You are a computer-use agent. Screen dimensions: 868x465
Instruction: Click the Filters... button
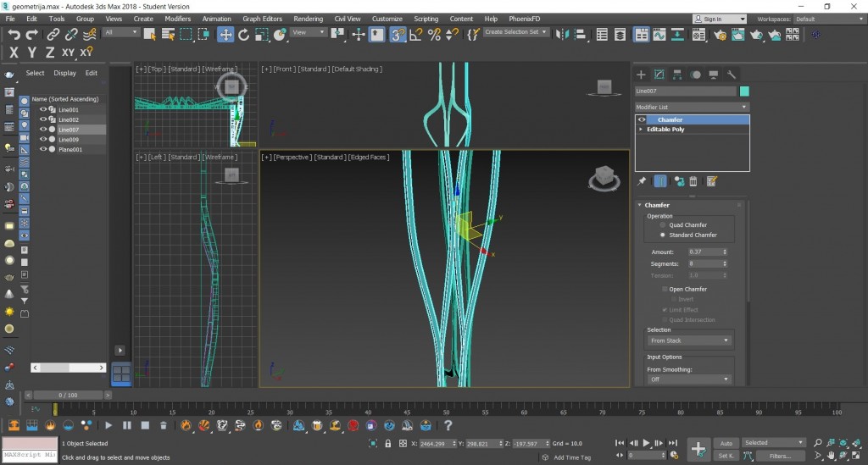coord(780,457)
